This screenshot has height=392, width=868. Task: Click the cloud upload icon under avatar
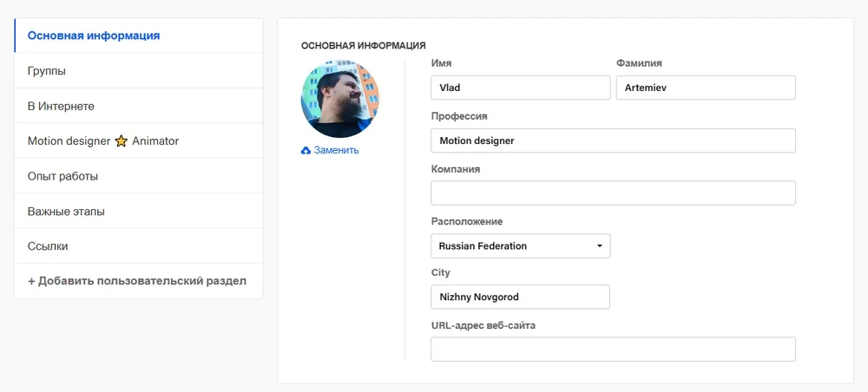[306, 151]
